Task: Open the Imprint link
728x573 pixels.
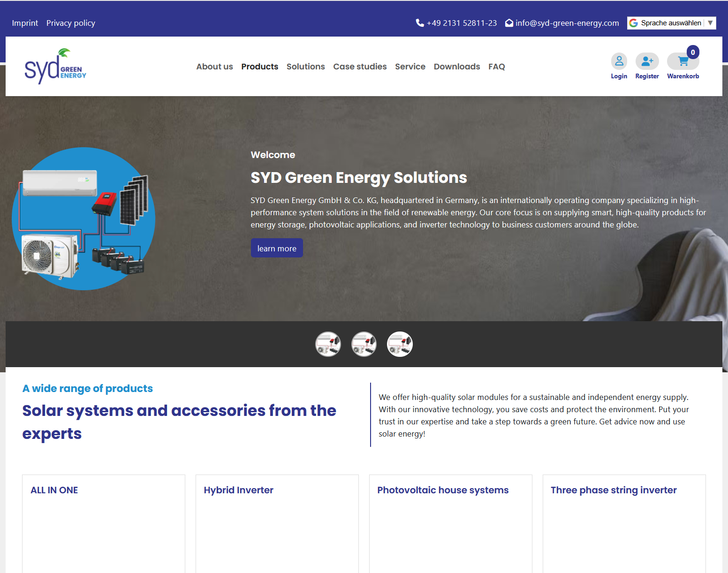Action: pos(25,23)
